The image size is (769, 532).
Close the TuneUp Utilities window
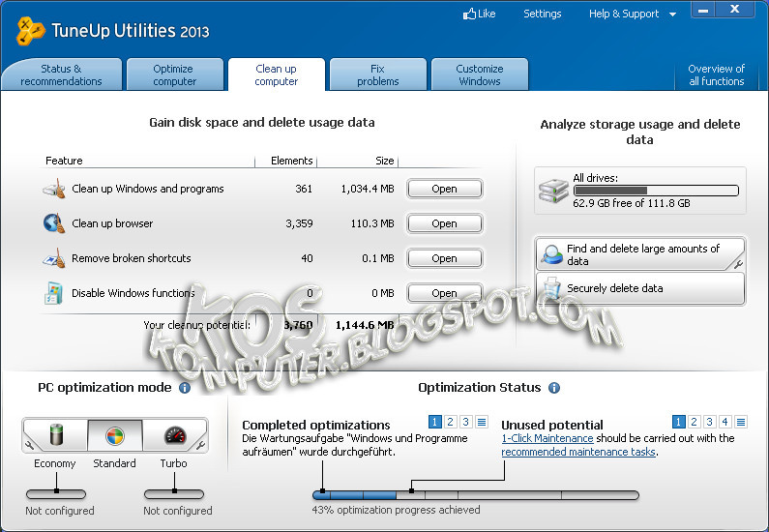pos(735,10)
